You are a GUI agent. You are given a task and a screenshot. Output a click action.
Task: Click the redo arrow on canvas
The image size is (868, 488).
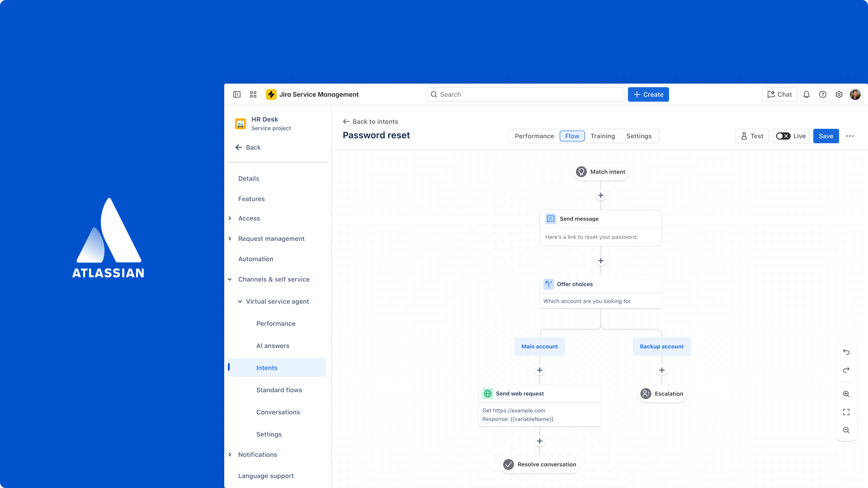point(846,370)
